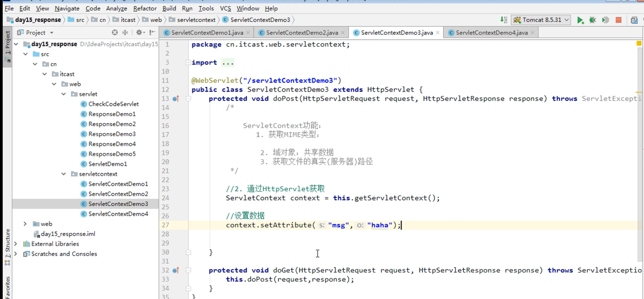Click override gutter icon on line 13
This screenshot has width=644, height=299.
(x=175, y=99)
